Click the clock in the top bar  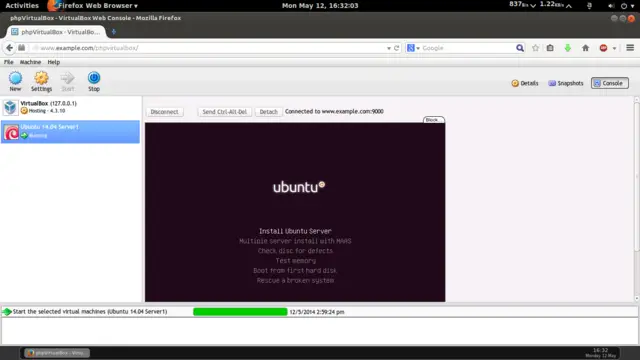click(320, 6)
